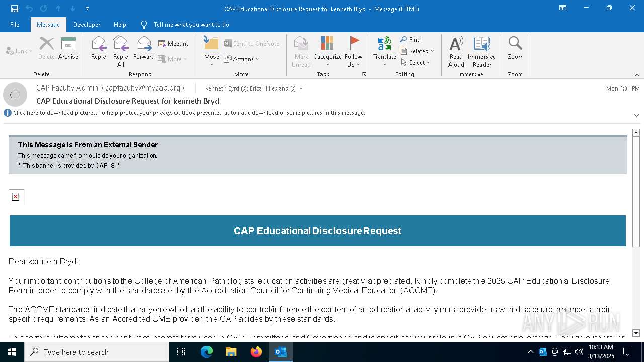Open the Move dropdown
This screenshot has height=362, width=644.
211,52
